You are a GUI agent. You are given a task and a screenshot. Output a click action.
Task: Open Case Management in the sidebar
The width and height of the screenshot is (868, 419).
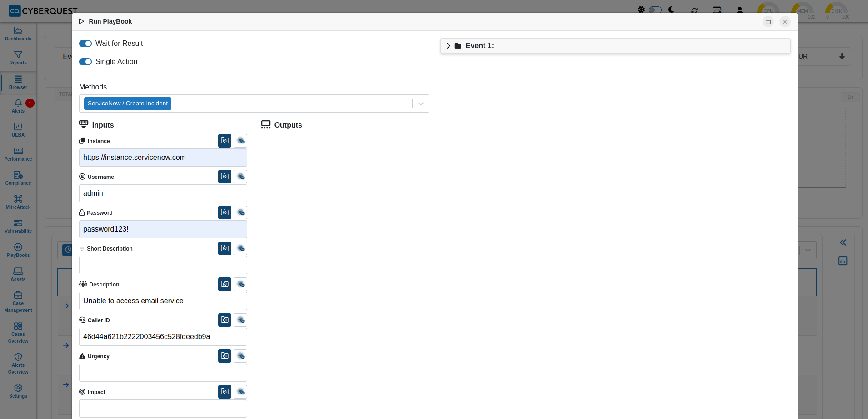[x=18, y=302]
